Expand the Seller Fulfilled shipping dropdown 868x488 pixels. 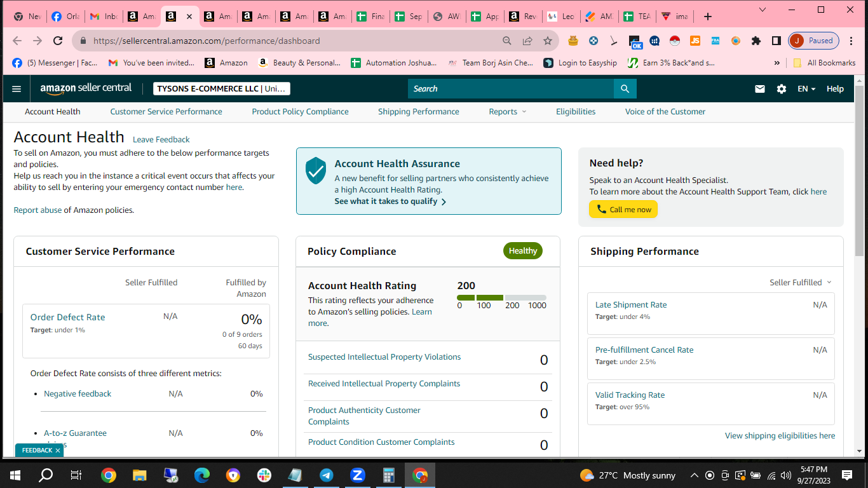pos(800,282)
